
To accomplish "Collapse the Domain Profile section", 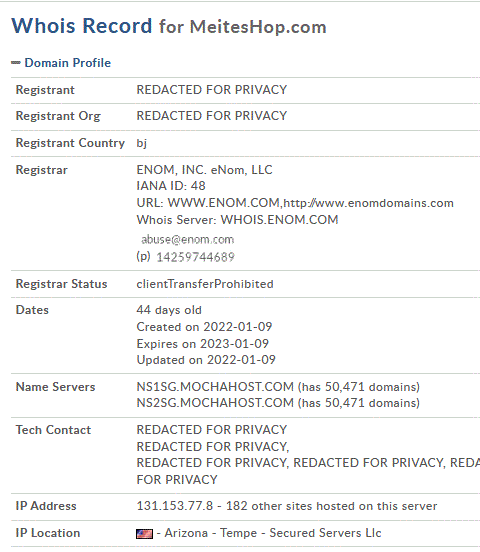I will (x=16, y=63).
